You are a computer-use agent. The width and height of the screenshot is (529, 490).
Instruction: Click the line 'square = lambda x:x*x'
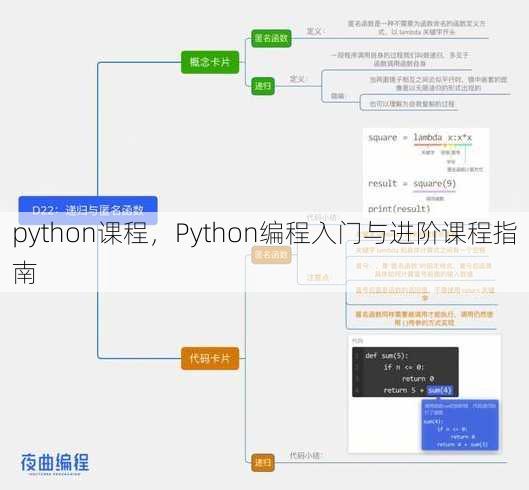420,138
